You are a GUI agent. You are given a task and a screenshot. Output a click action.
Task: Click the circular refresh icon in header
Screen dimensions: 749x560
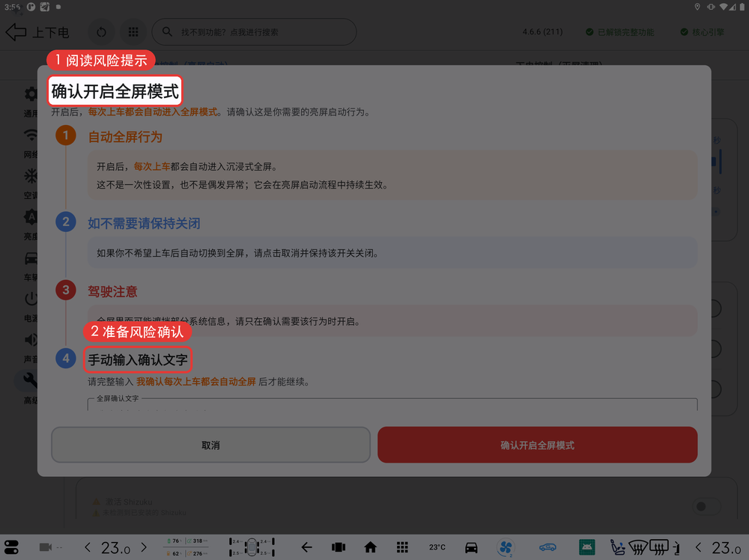coord(101,32)
